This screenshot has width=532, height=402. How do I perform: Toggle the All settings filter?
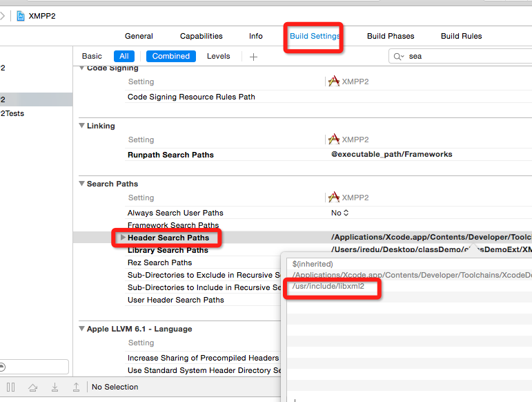coord(124,56)
